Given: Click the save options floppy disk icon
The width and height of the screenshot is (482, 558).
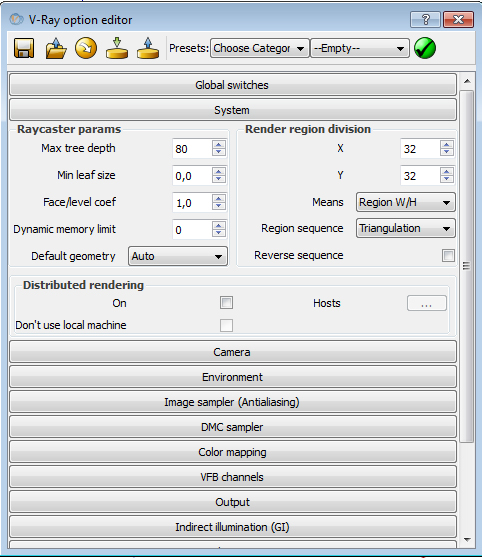Looking at the screenshot, I should 24,48.
